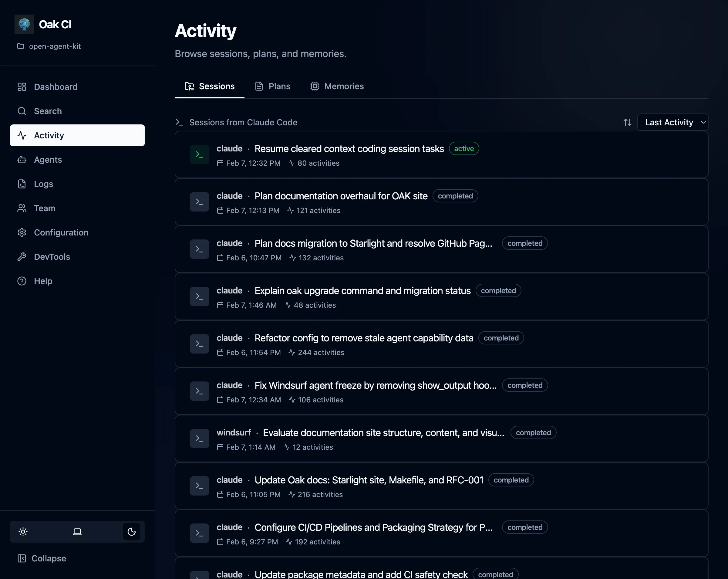
Task: Open the Configuration page
Action: pyautogui.click(x=61, y=232)
